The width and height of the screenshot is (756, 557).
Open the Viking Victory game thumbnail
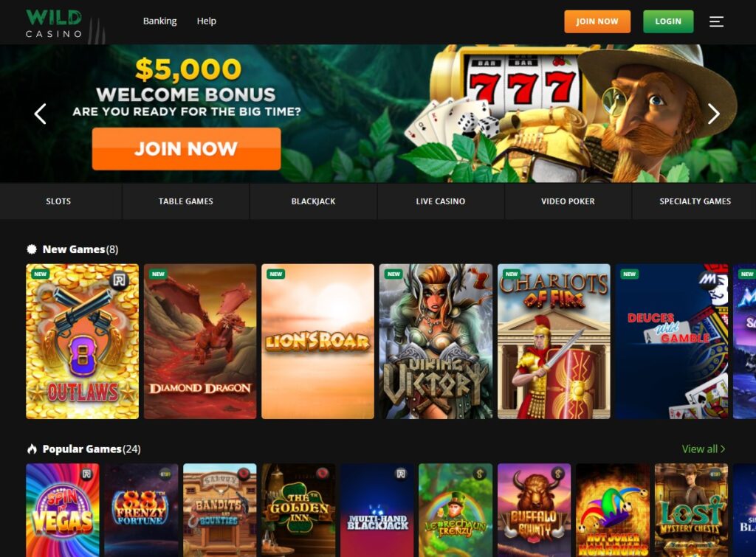(x=436, y=341)
